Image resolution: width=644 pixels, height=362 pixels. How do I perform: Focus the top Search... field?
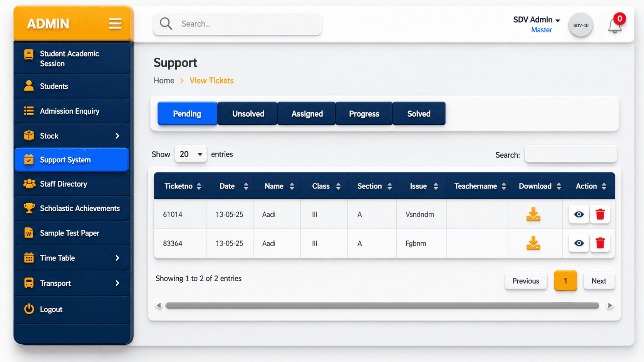tap(237, 24)
